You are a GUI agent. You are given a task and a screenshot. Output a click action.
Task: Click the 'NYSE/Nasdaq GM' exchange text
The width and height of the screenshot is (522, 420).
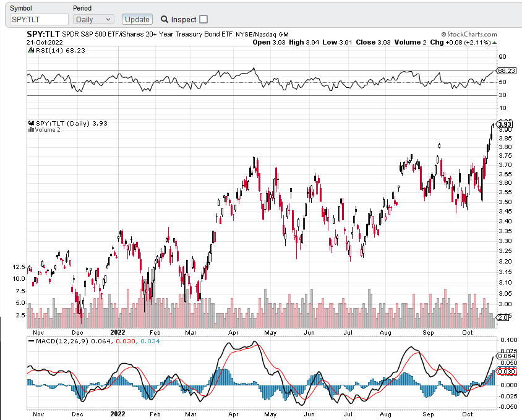(x=262, y=34)
